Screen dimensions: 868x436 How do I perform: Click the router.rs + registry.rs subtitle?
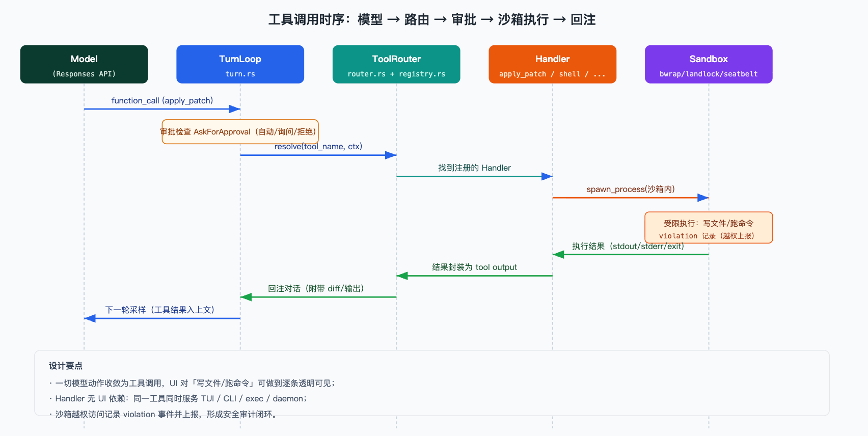click(396, 74)
